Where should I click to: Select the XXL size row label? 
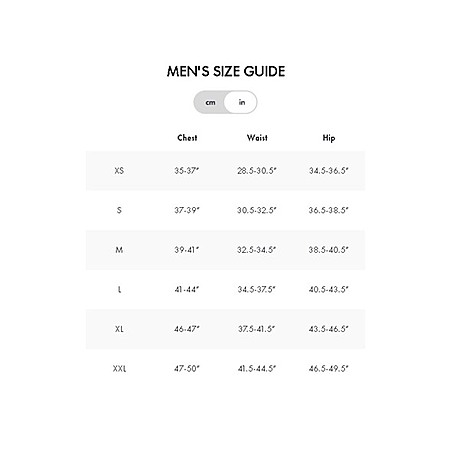119,369
